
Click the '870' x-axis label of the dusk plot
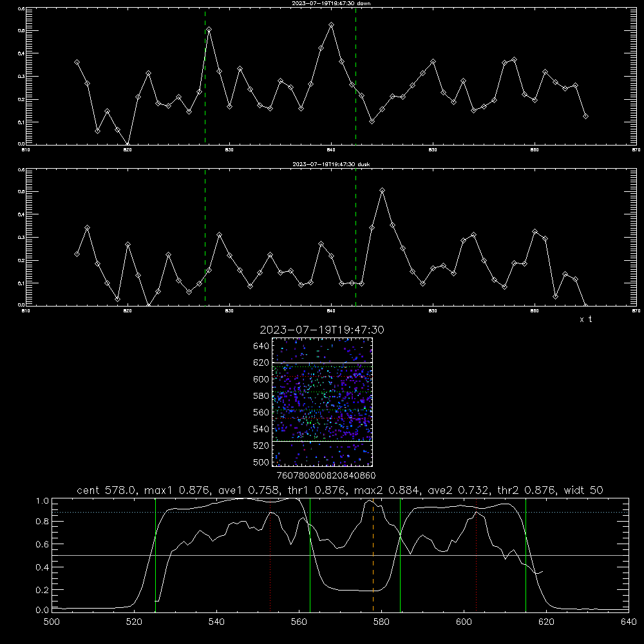[636, 311]
